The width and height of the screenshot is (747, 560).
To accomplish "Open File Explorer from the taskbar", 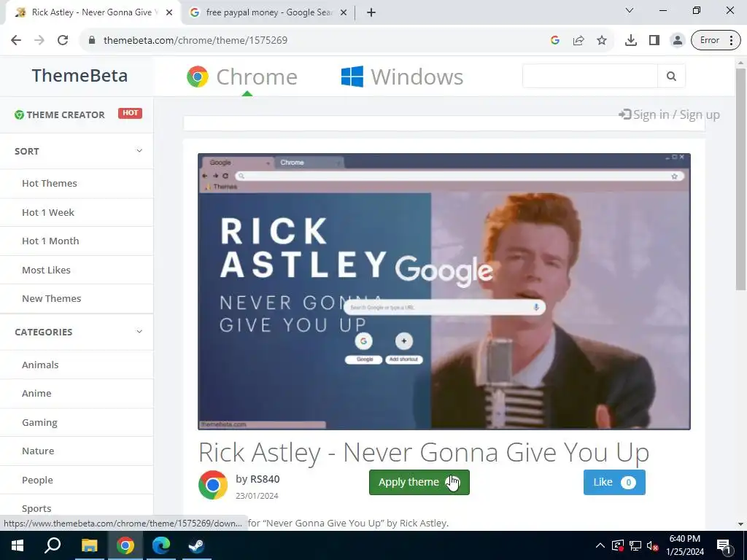I will point(89,545).
